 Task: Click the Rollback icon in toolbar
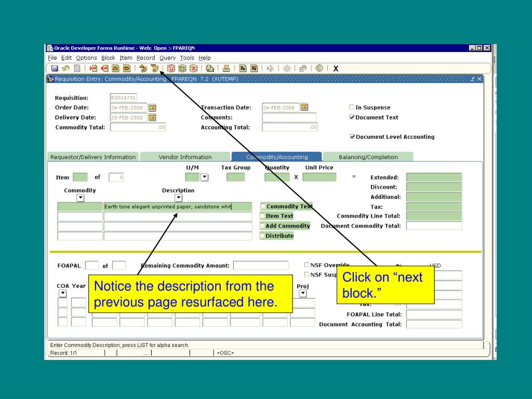[x=65, y=68]
